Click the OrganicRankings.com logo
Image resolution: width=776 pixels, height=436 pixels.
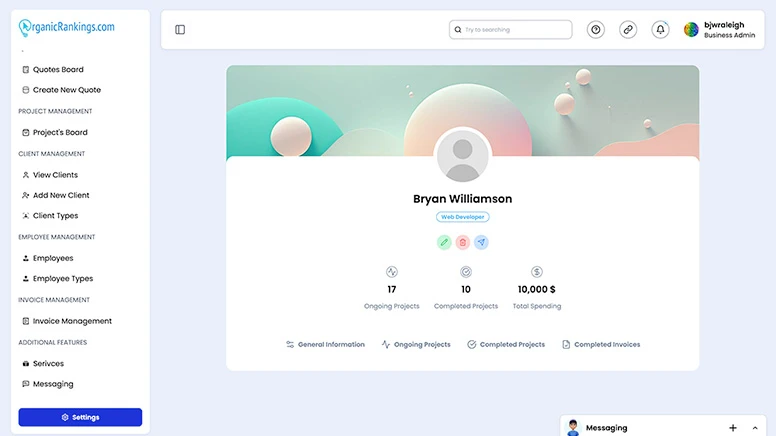click(x=66, y=27)
